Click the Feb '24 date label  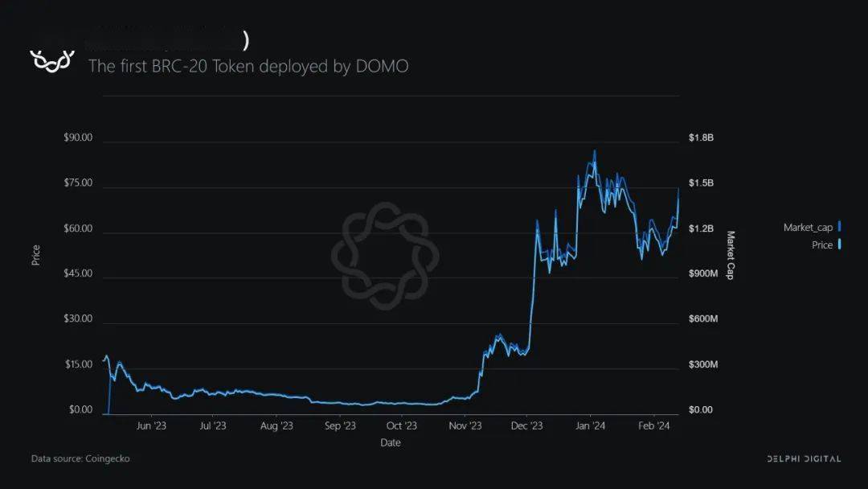653,425
